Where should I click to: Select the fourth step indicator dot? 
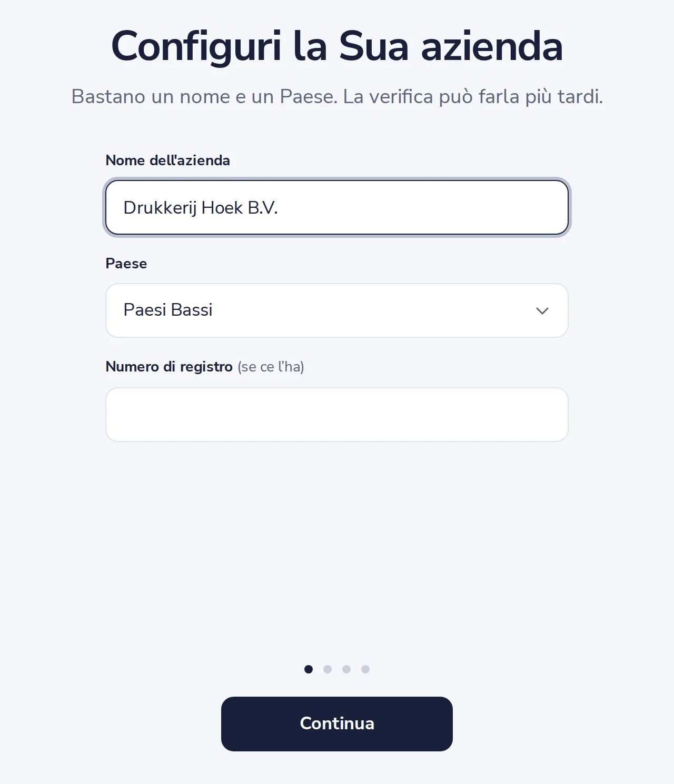click(365, 669)
